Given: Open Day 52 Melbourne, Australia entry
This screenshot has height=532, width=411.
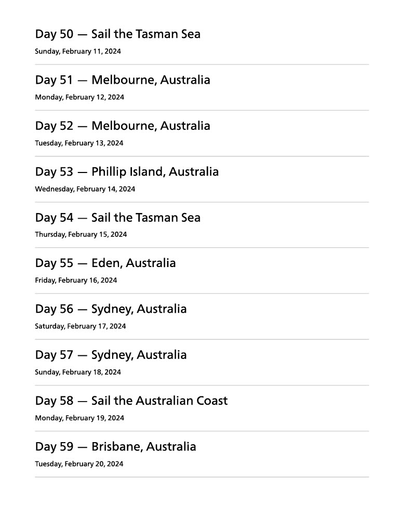Looking at the screenshot, I should click(x=123, y=126).
